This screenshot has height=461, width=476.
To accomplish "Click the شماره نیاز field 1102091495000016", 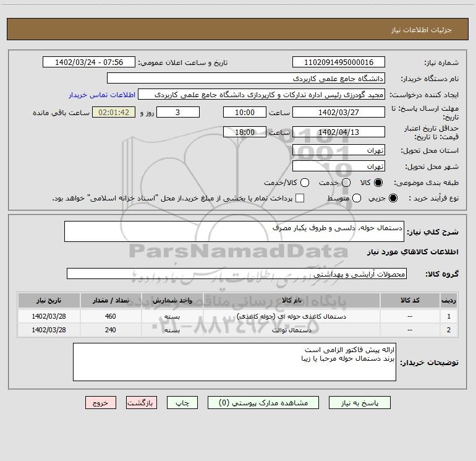I will [339, 62].
